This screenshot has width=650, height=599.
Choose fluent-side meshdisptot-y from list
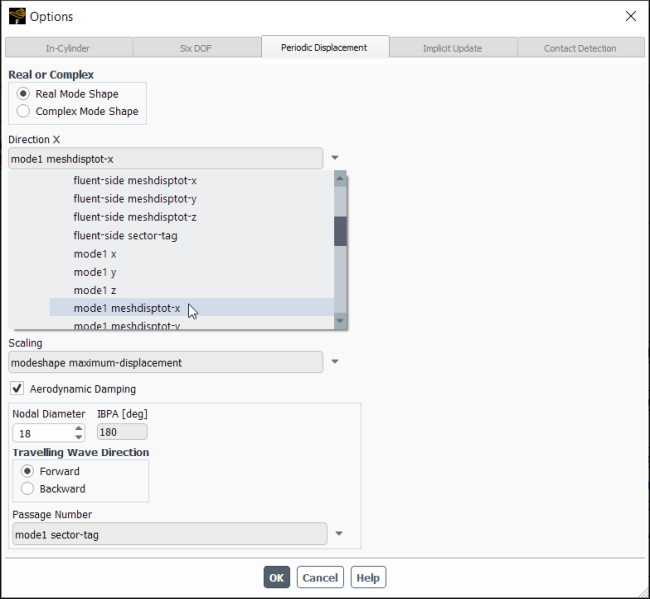click(135, 199)
